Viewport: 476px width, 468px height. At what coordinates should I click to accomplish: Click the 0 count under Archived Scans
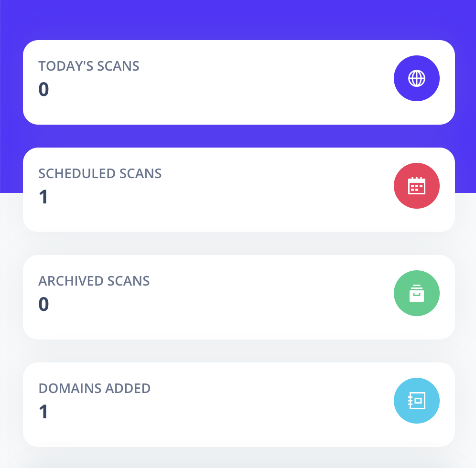tap(43, 304)
